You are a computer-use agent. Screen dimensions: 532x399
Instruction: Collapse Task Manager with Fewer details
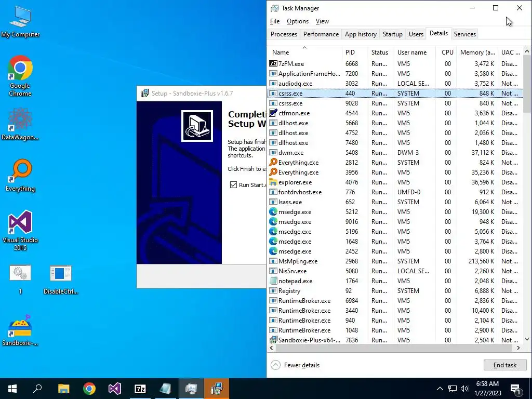click(x=295, y=365)
